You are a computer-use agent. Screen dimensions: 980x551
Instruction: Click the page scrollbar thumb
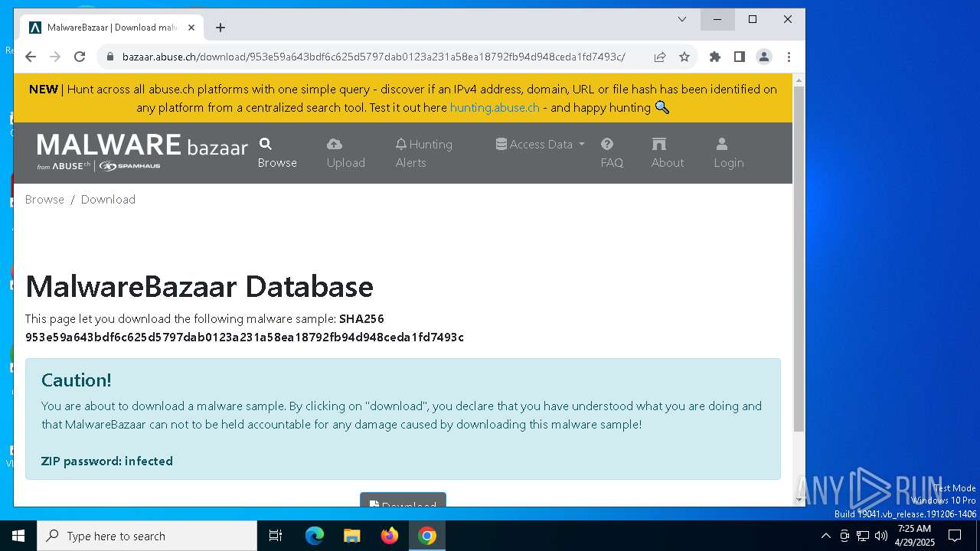click(x=799, y=259)
